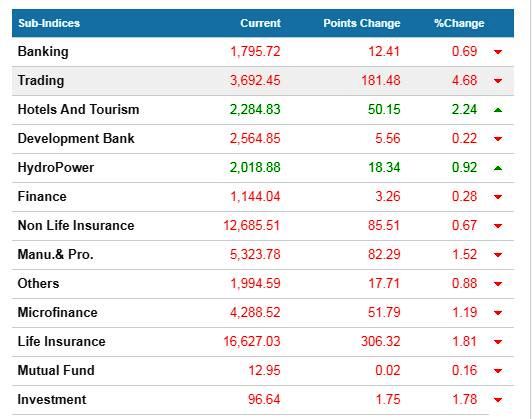Screen dimensions: 532x419
Task: Click the %Change column header
Action: 459,23
